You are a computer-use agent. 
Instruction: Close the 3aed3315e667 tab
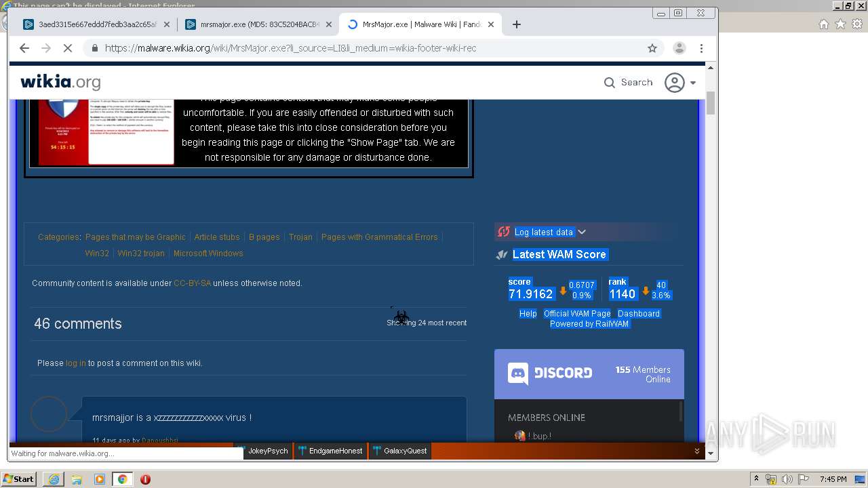167,24
